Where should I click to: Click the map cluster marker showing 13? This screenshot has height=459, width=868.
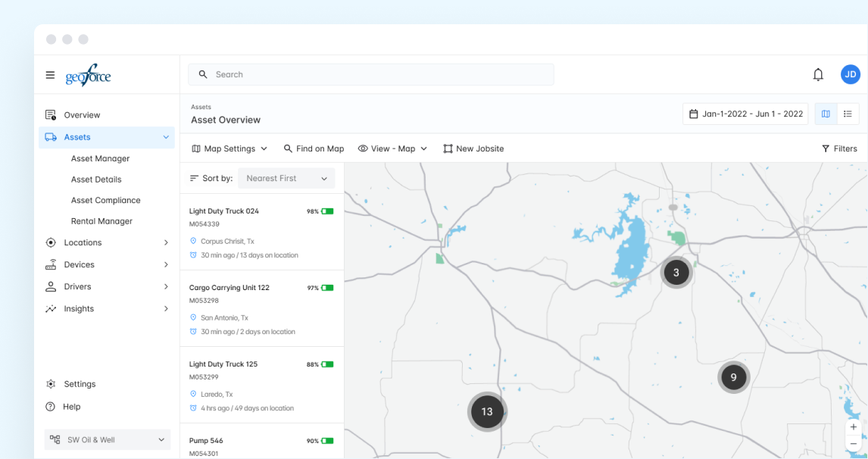[x=487, y=412]
